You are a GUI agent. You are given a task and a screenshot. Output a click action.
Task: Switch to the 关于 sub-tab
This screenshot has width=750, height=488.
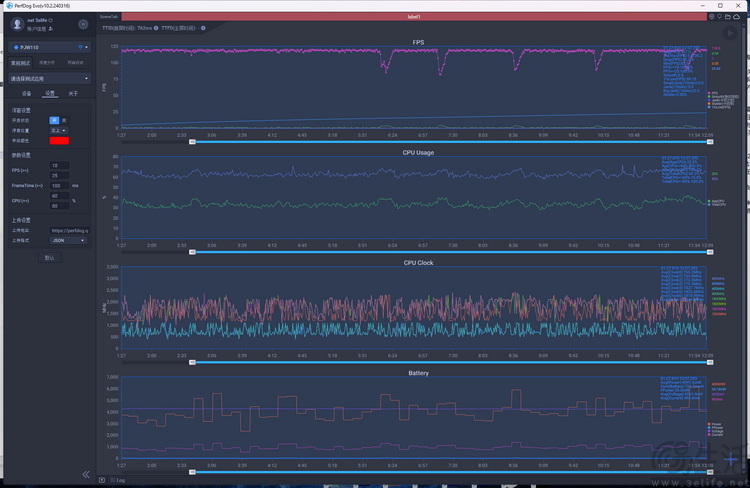click(73, 94)
